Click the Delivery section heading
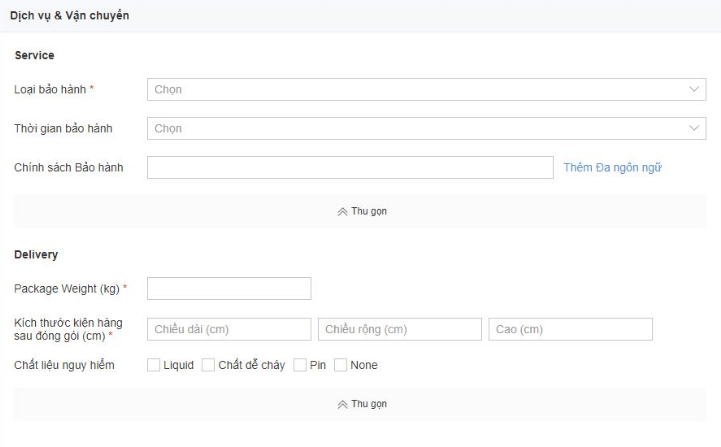The width and height of the screenshot is (721, 447). (36, 255)
